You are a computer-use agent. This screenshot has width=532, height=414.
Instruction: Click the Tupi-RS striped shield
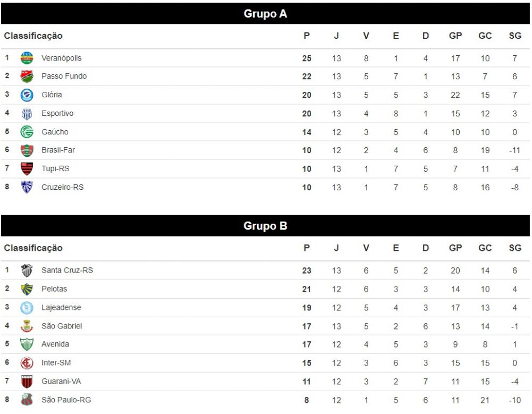click(x=27, y=168)
